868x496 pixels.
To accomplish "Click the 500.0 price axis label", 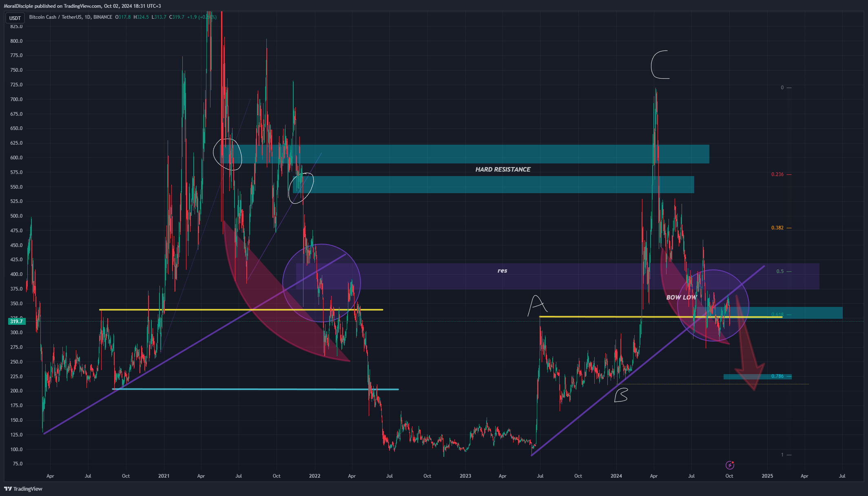I will point(16,216).
